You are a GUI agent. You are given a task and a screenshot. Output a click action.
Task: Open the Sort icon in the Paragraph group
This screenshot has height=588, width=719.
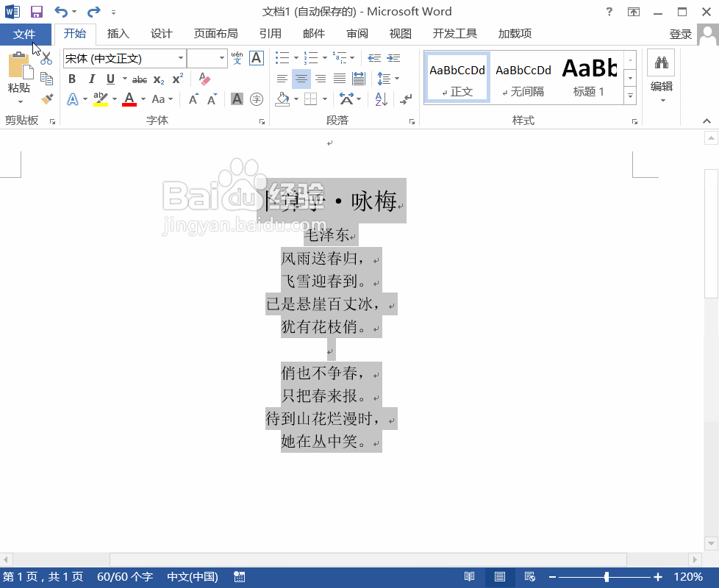click(x=380, y=98)
